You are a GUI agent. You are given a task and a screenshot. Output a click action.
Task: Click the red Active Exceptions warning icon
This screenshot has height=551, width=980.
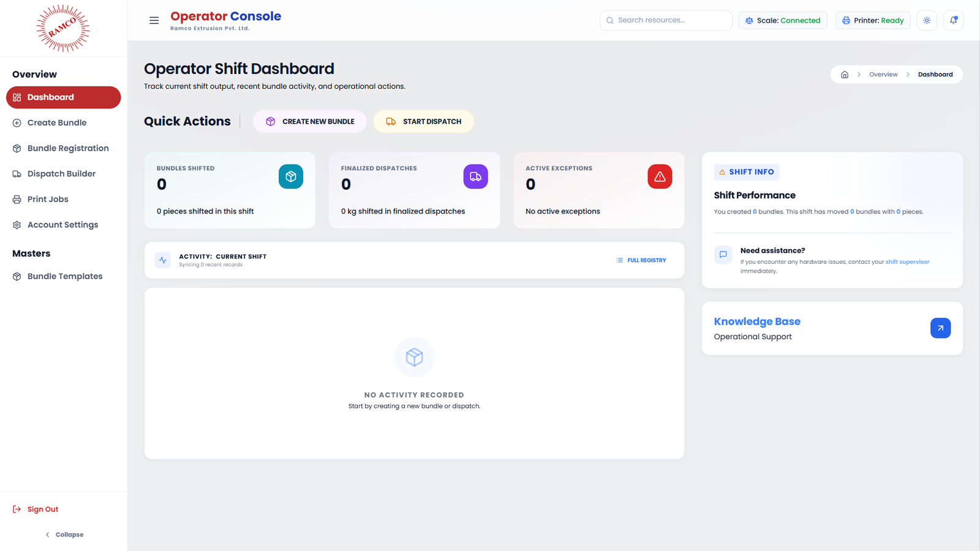coord(660,176)
